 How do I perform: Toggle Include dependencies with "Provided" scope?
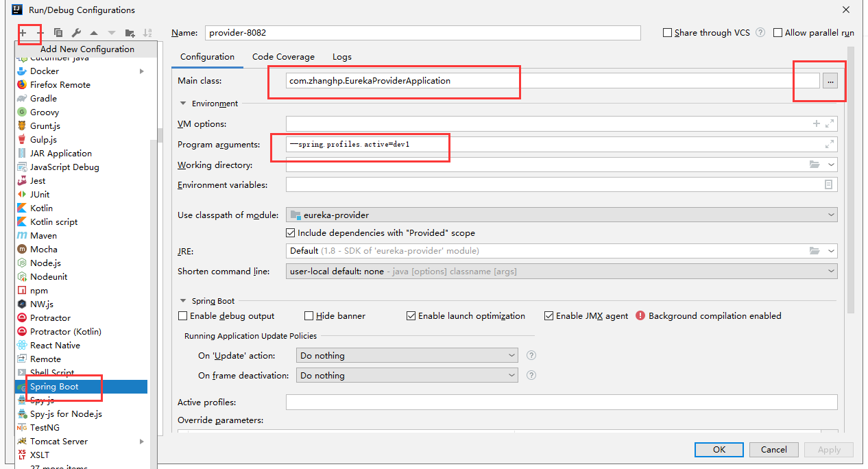pos(291,232)
